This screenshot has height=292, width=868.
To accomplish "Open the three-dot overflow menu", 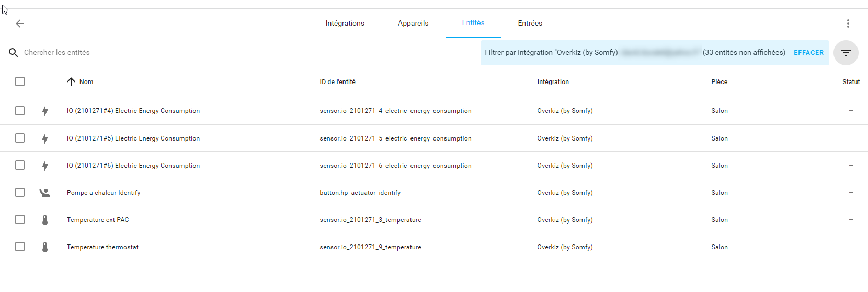I will pos(848,24).
